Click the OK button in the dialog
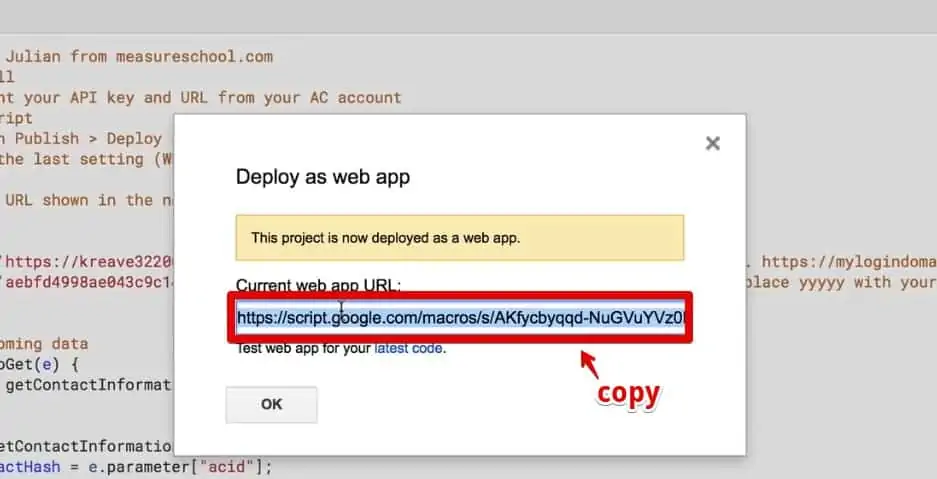Screen dimensions: 937x479 click(x=271, y=404)
